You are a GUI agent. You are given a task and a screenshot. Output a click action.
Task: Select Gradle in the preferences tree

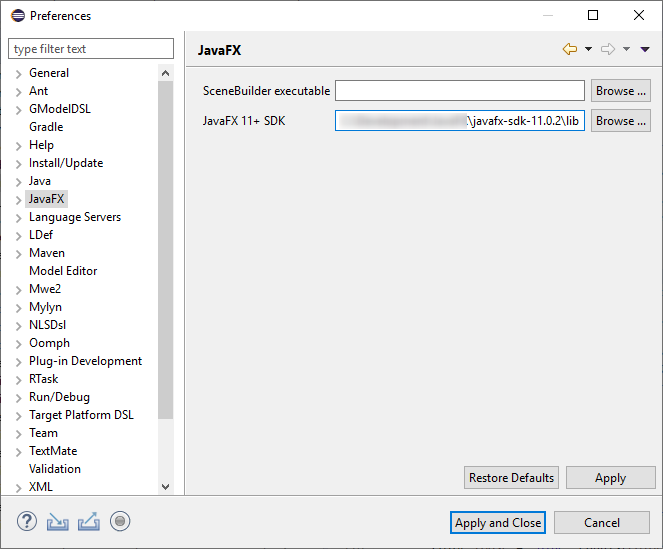point(46,127)
